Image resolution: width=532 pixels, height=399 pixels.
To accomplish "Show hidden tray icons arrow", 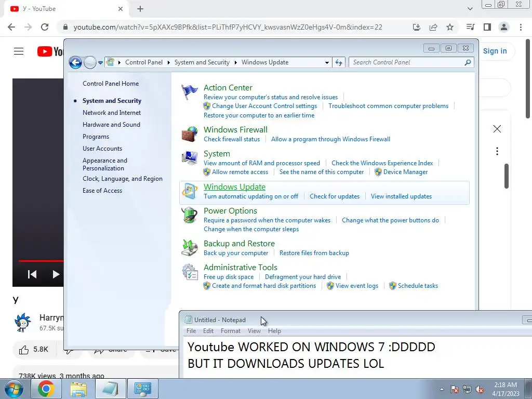I will [442, 390].
